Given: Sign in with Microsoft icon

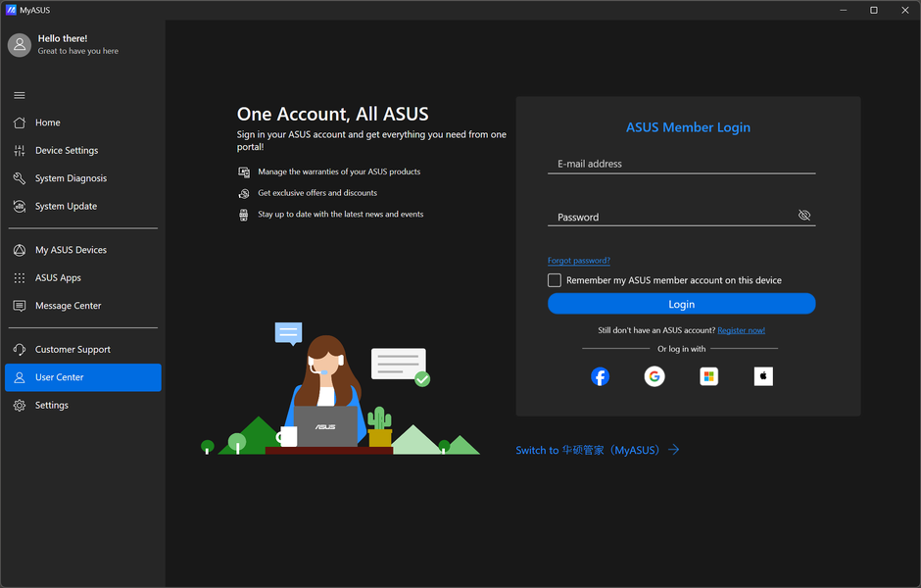Looking at the screenshot, I should click(x=709, y=376).
